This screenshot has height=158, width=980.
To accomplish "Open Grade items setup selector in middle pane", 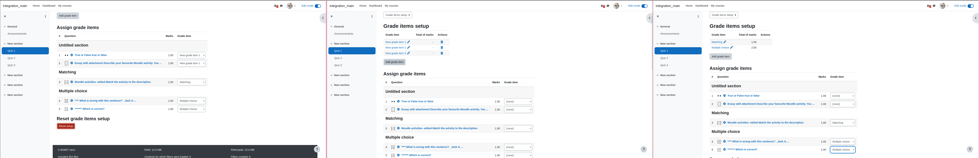I will [x=398, y=15].
